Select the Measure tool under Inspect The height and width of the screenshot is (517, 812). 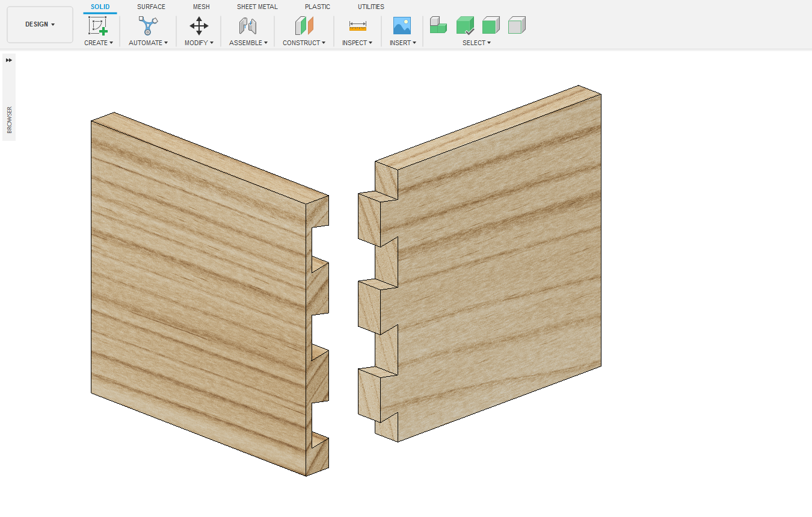pos(357,26)
